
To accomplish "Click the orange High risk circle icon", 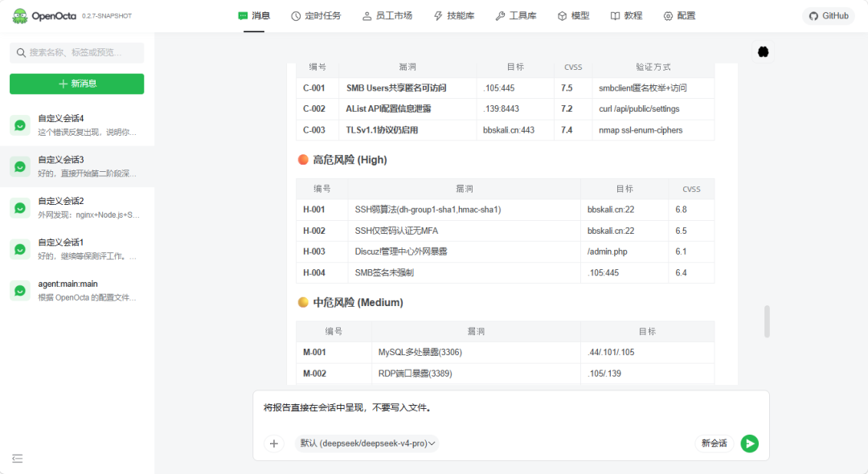I will 303,160.
